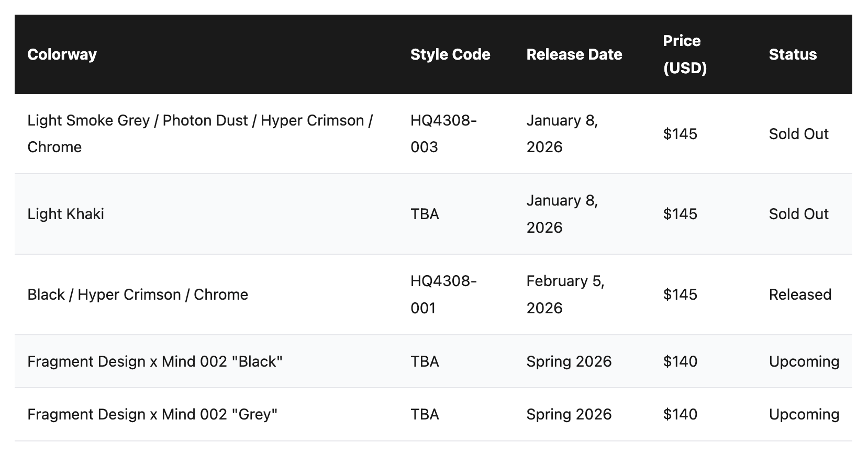Select the Light Khaki colorway cell

pyautogui.click(x=66, y=214)
